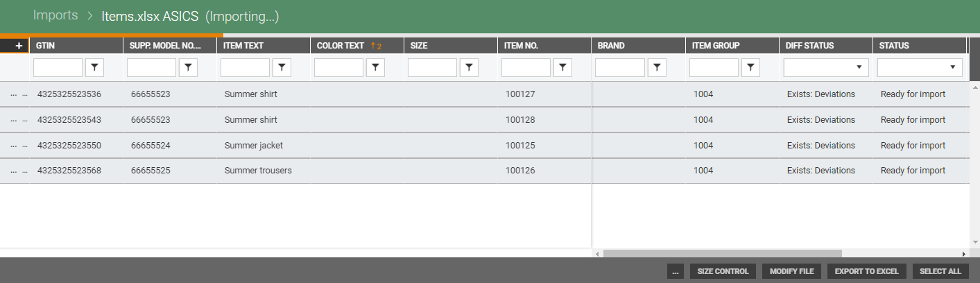Screen dimensions: 980x283
Task: Click the Size Control button
Action: [723, 271]
